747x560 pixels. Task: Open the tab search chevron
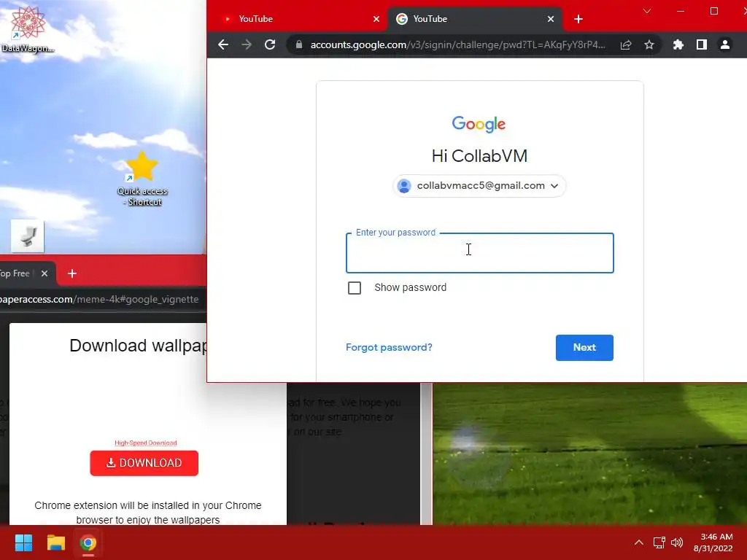click(647, 11)
